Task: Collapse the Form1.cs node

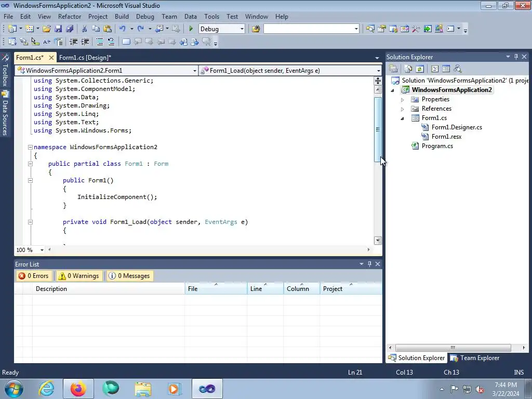Action: click(403, 118)
